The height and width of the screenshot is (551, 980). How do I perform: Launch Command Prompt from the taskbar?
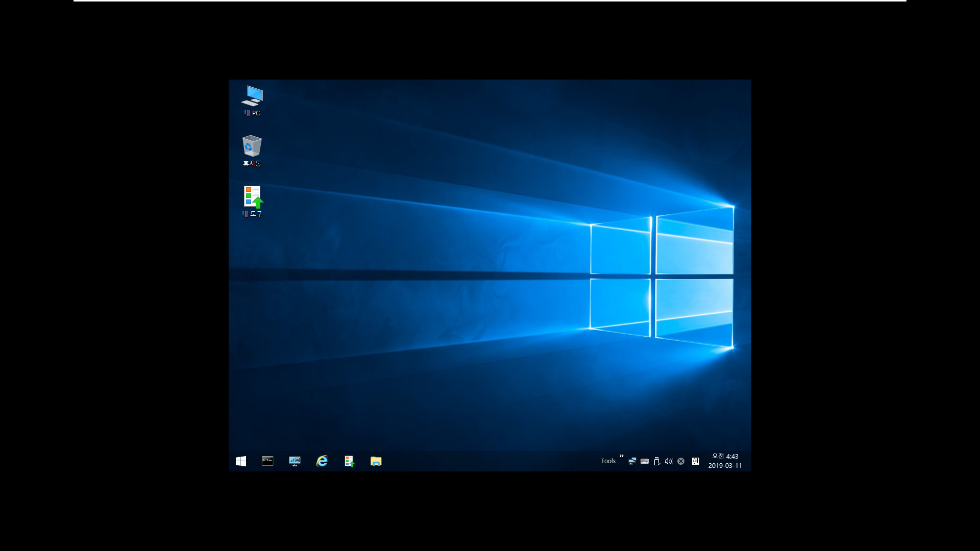(267, 461)
